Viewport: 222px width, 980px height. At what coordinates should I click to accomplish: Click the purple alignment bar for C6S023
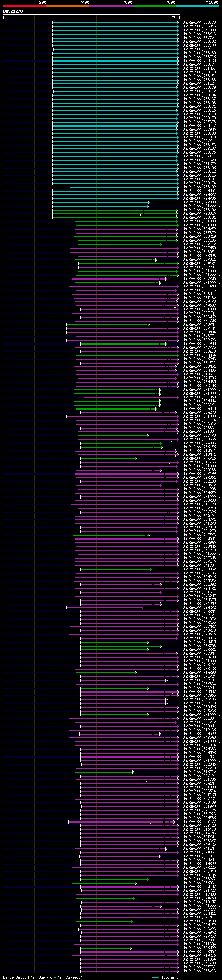click(129, 972)
